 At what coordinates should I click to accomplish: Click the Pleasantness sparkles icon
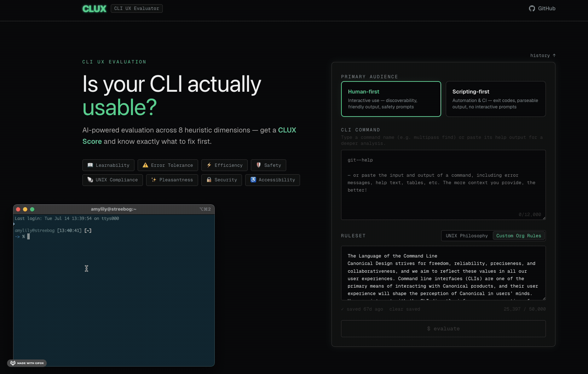154,180
